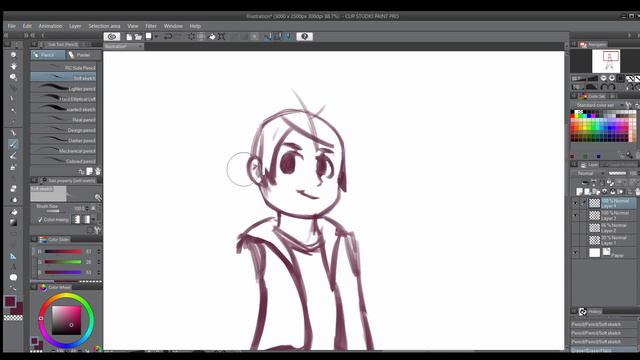Select the Balloon tool in toolbox
Viewport: 640px width, 360px height.
pyautogui.click(x=13, y=278)
